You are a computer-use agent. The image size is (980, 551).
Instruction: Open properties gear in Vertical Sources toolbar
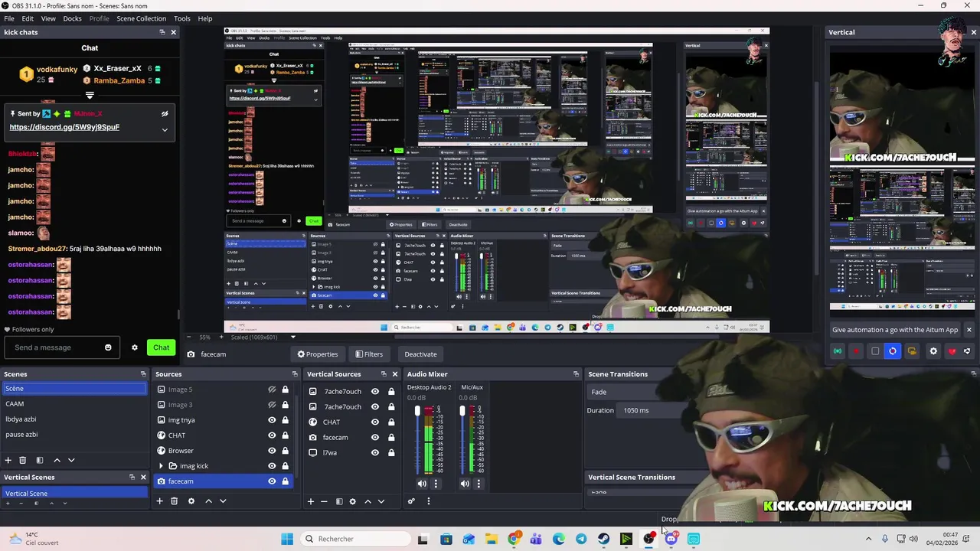[x=352, y=501]
